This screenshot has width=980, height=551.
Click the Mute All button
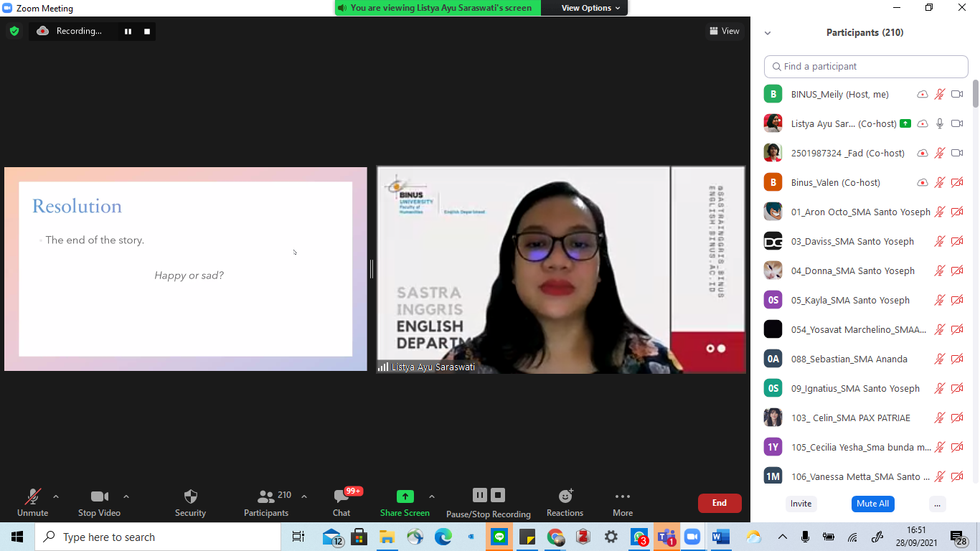coord(872,504)
